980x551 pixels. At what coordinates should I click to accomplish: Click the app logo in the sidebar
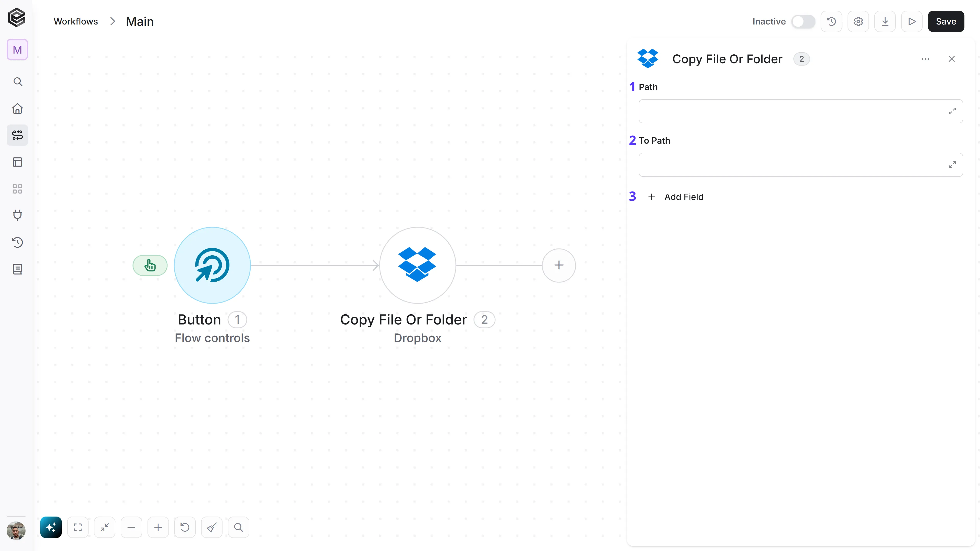coord(17,18)
